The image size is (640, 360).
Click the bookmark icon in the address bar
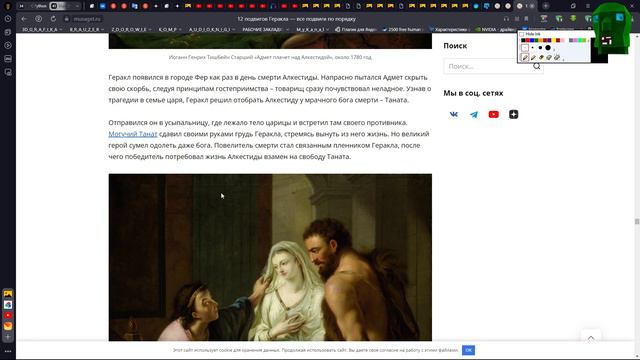(527, 19)
